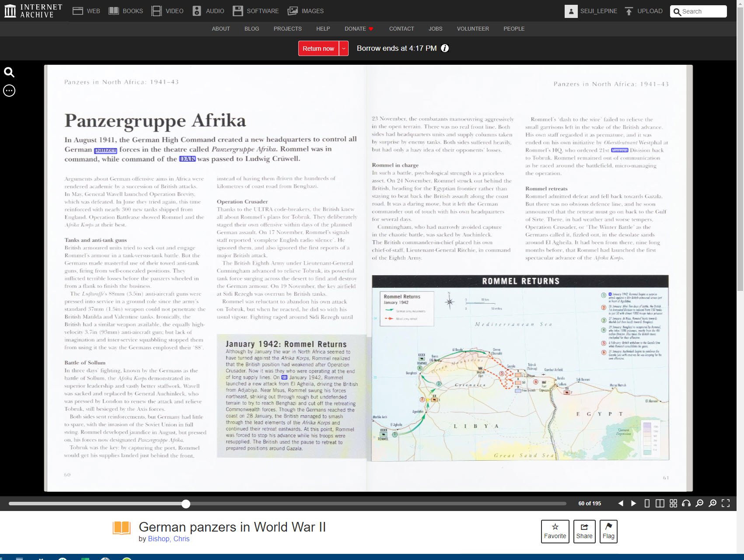Open the more options ellipsis icon
744x560 pixels.
pos(9,91)
